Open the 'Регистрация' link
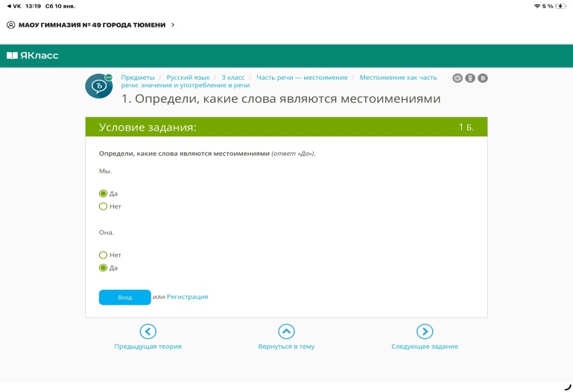 (x=187, y=297)
